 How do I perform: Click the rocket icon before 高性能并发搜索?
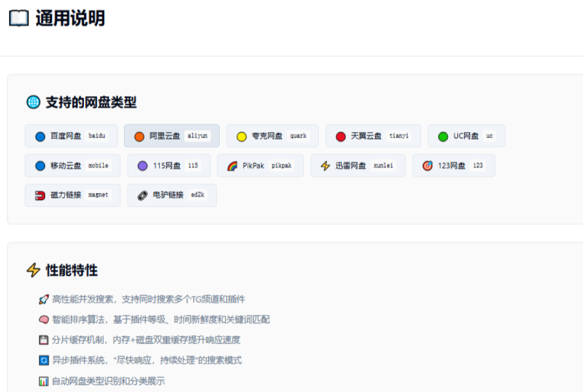click(x=44, y=299)
